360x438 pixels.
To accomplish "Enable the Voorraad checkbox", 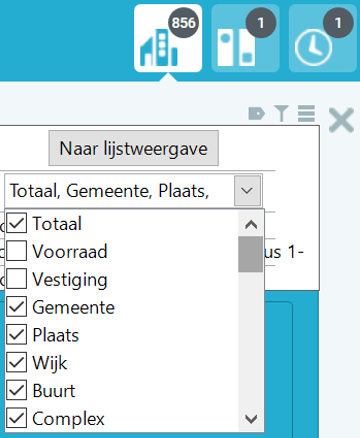I will pyautogui.click(x=16, y=251).
